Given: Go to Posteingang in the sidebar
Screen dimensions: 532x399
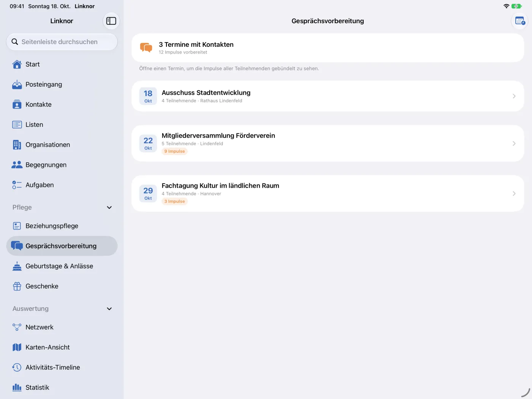Looking at the screenshot, I should pyautogui.click(x=62, y=84).
